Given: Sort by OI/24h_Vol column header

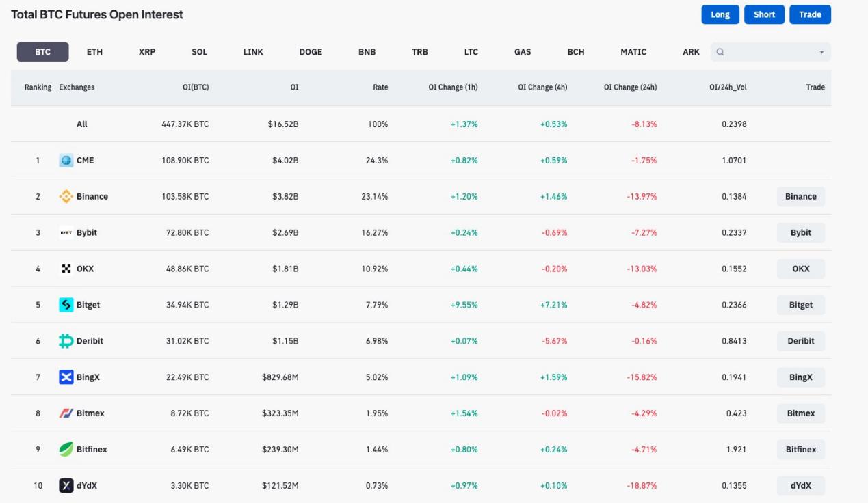Looking at the screenshot, I should coord(728,87).
